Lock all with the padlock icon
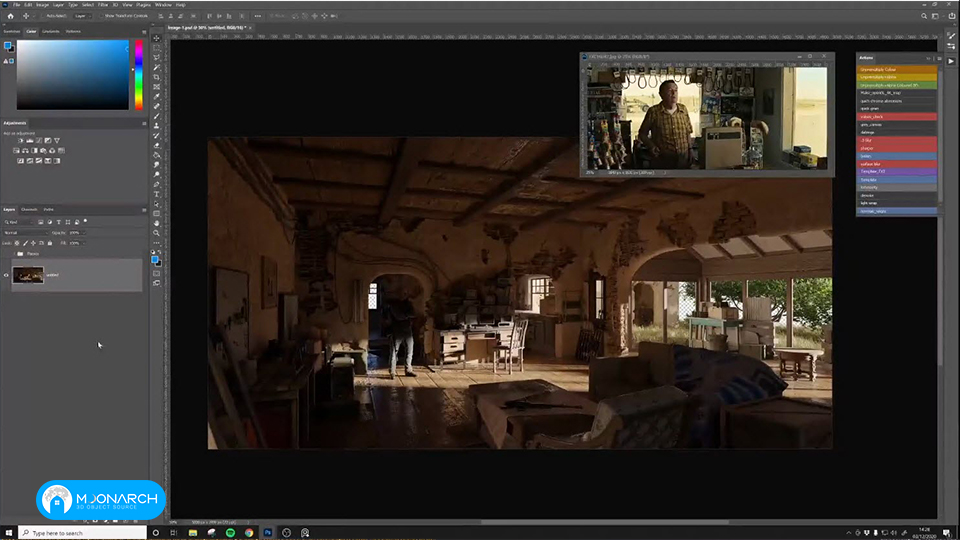960x540 pixels. point(50,243)
